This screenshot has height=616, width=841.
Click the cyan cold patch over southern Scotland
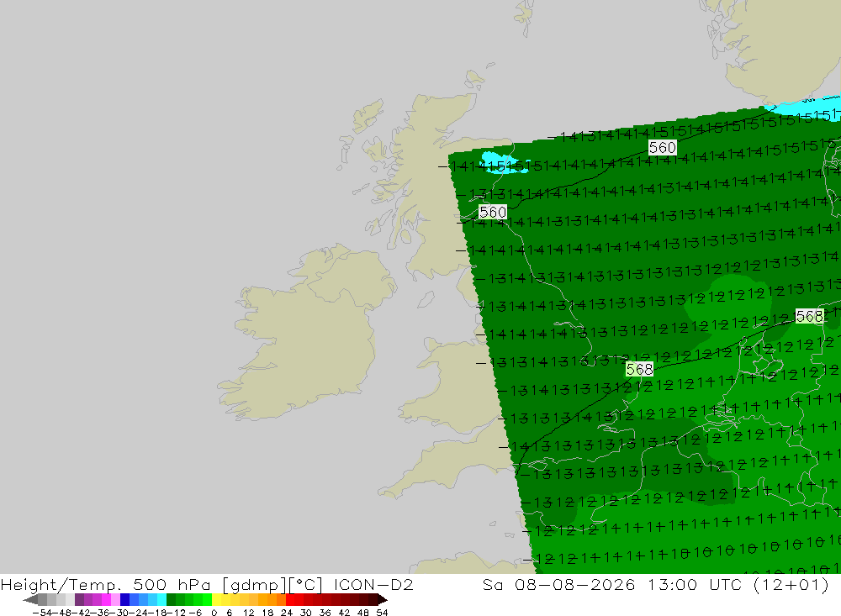click(501, 162)
